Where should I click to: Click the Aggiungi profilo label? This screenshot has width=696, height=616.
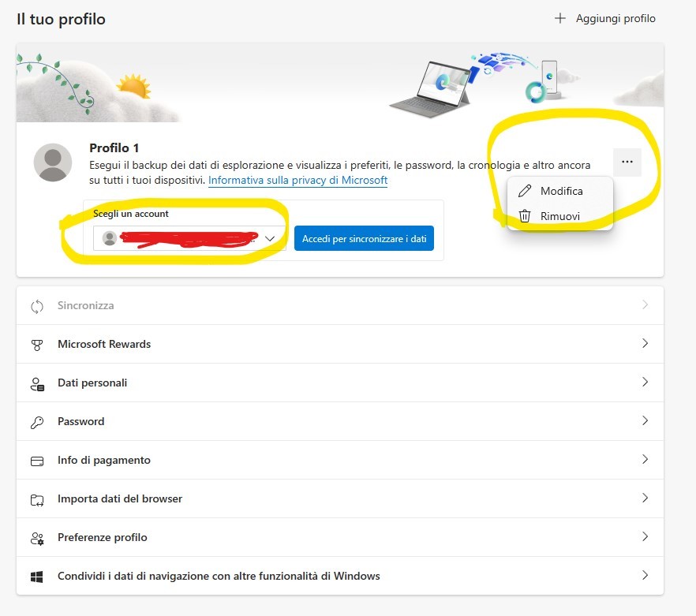pos(616,19)
